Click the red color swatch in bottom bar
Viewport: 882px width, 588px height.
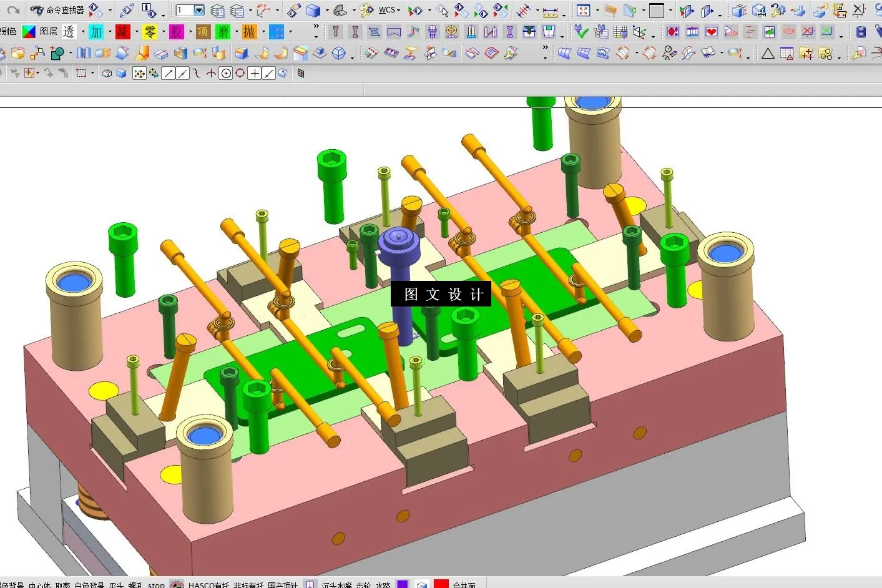[x=441, y=584]
